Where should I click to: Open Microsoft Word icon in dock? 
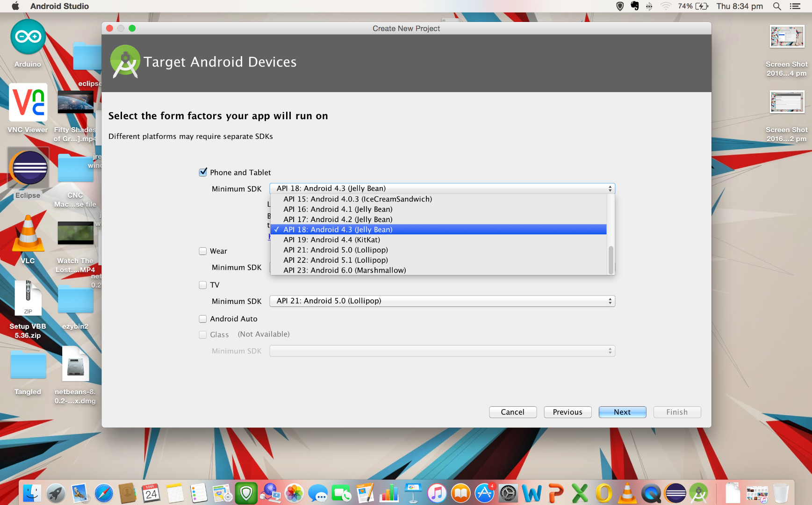click(532, 493)
